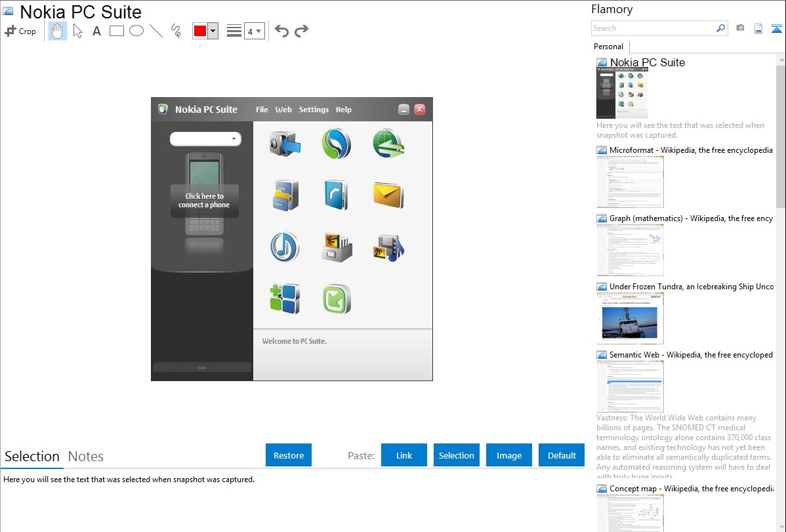Screen dimensions: 786x532
Task: Click the camera capture icon
Action: tap(740, 28)
